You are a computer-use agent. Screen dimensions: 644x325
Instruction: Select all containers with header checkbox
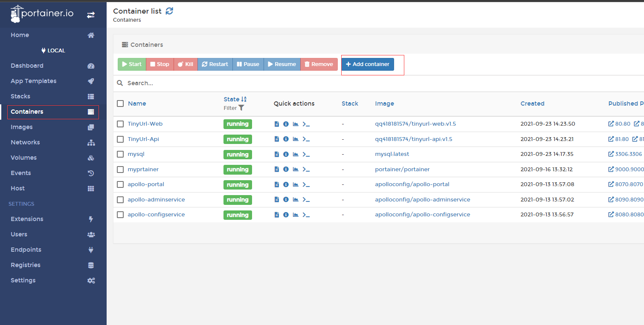(x=120, y=104)
